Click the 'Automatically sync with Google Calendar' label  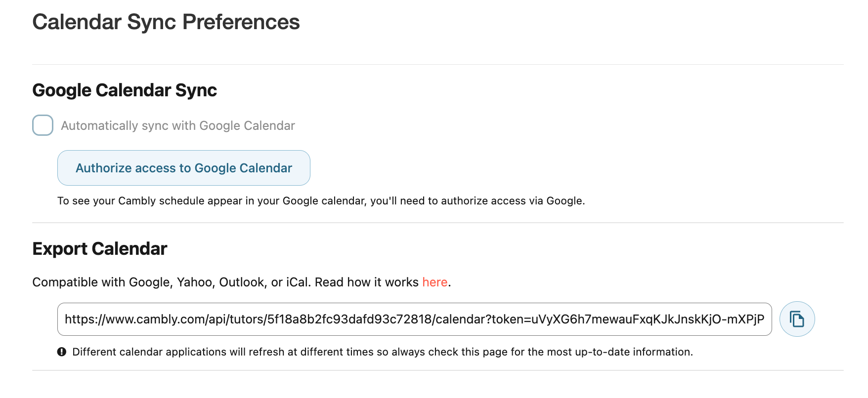tap(178, 125)
